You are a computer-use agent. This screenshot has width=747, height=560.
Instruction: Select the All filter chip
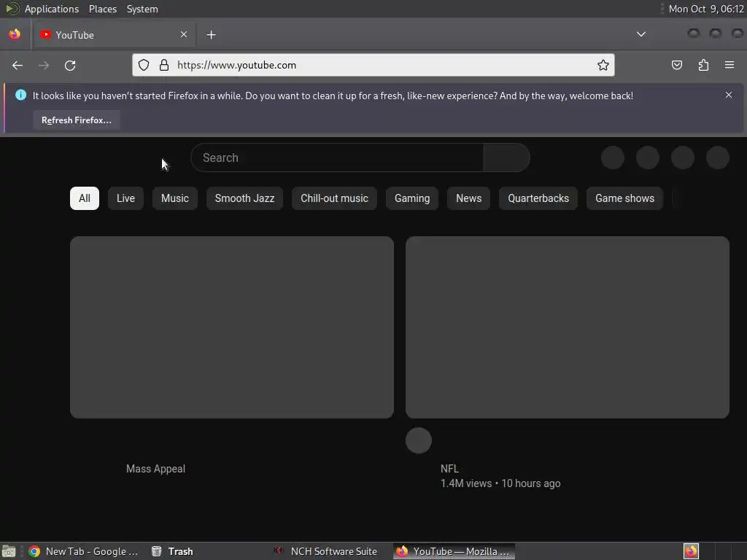(x=85, y=198)
